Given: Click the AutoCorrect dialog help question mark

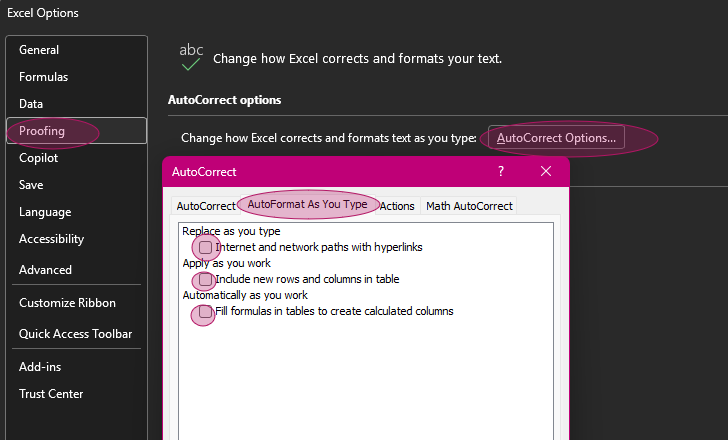Looking at the screenshot, I should click(500, 172).
